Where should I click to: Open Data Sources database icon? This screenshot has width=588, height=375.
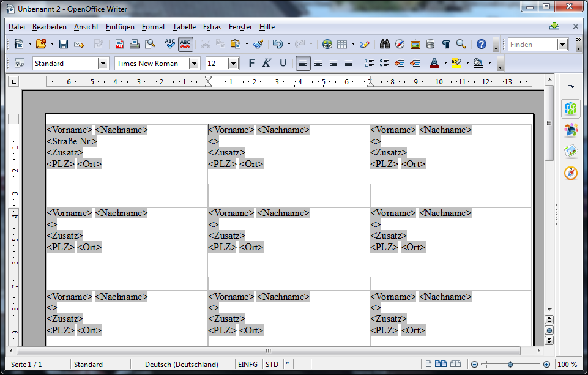(x=431, y=44)
